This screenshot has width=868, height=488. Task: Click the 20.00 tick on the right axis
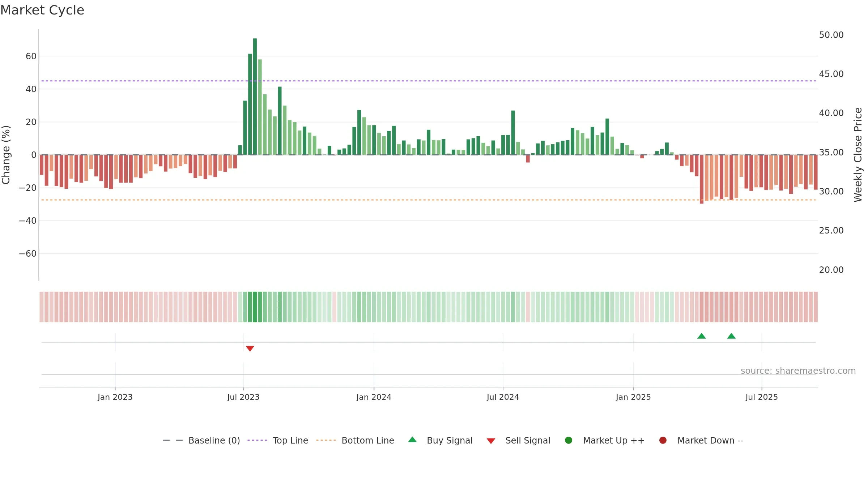coord(831,270)
